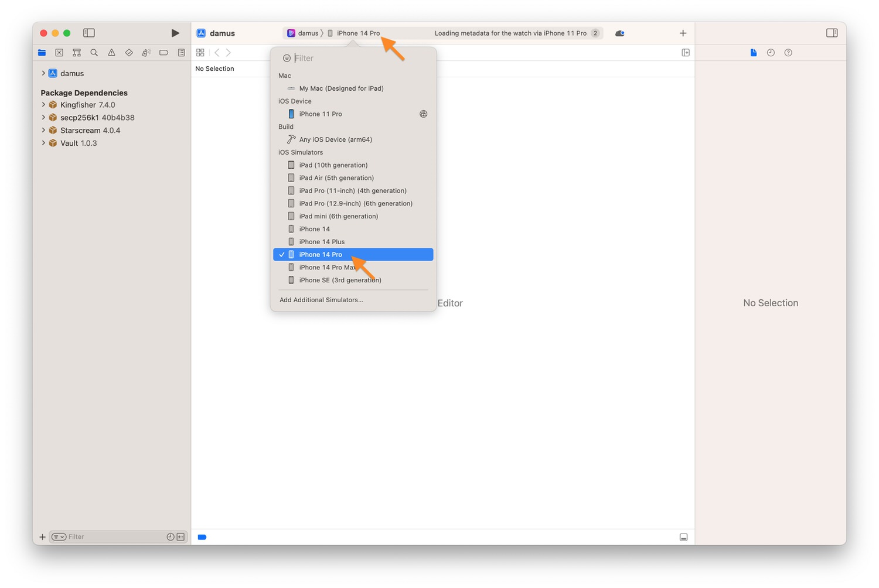Open the Issue navigator warning icon
This screenshot has height=588, width=879.
pos(111,53)
